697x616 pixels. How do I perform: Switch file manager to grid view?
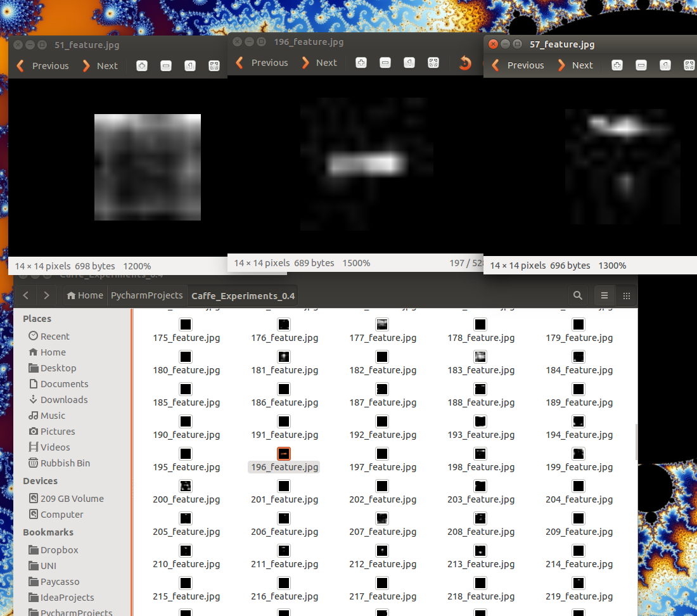[x=626, y=295]
